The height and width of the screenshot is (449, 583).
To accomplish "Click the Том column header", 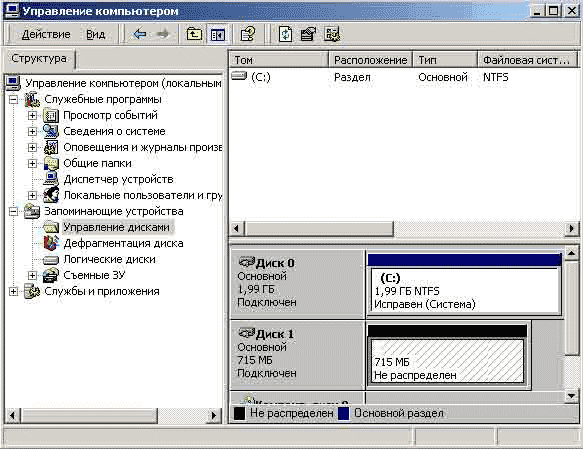I will [278, 60].
